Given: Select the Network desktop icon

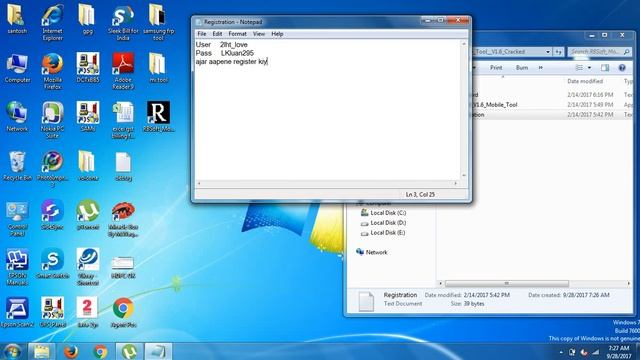Looking at the screenshot, I should 17,117.
